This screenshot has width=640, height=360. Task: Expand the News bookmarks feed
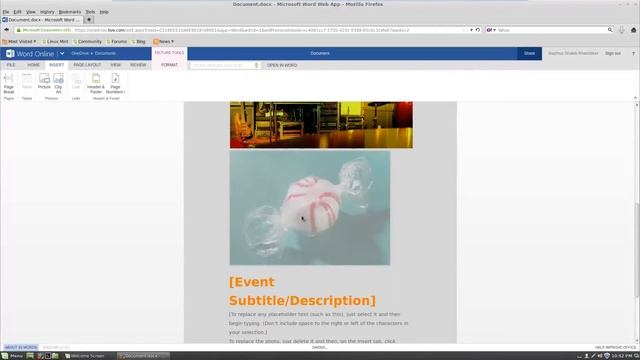tap(163, 42)
